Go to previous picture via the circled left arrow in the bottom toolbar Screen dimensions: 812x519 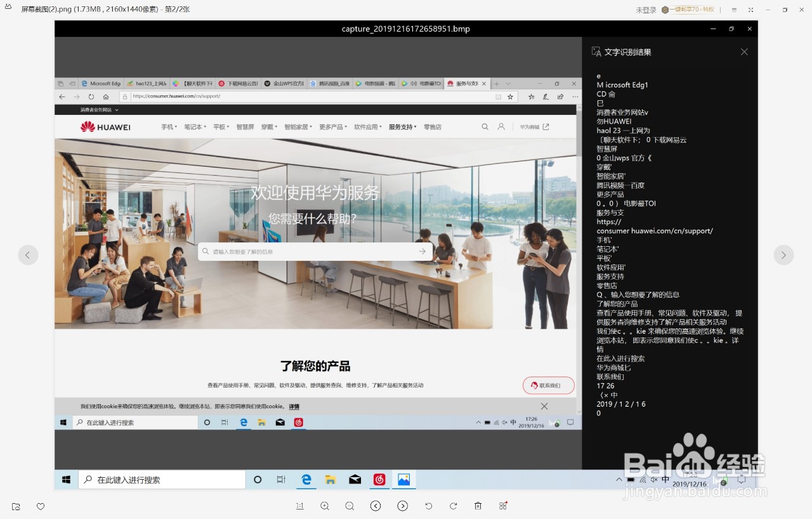click(376, 506)
